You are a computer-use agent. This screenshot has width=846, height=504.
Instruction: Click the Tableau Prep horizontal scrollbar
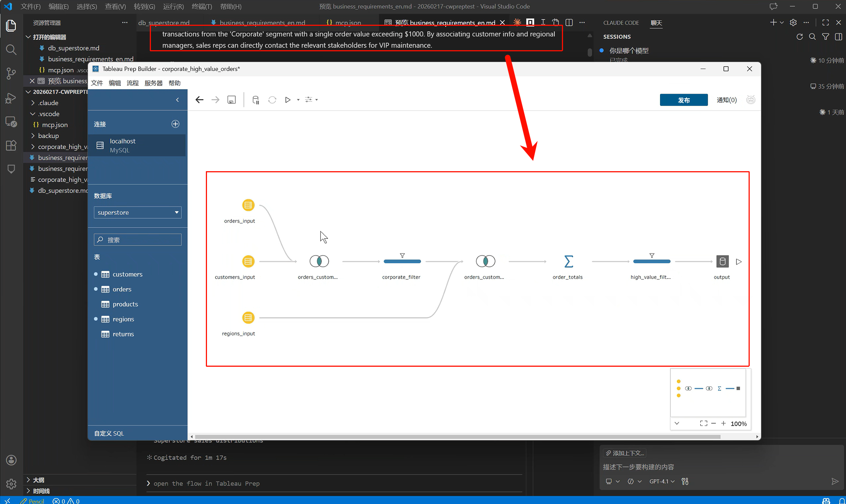pos(457,436)
